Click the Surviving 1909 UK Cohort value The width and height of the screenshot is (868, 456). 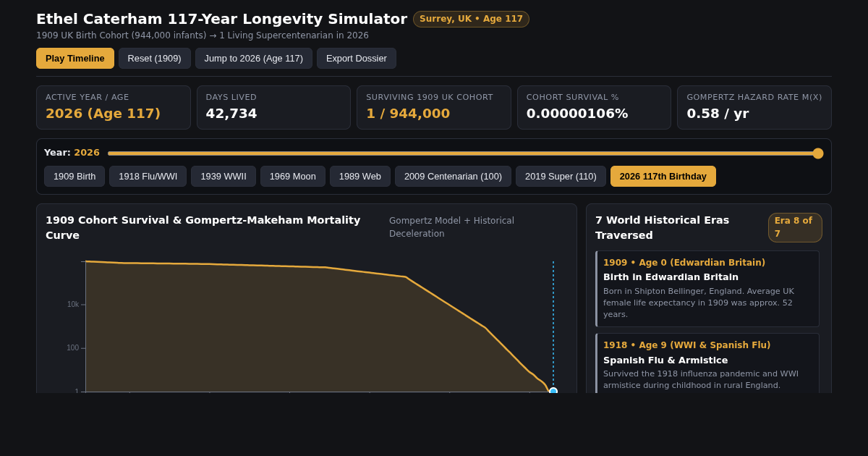point(408,114)
